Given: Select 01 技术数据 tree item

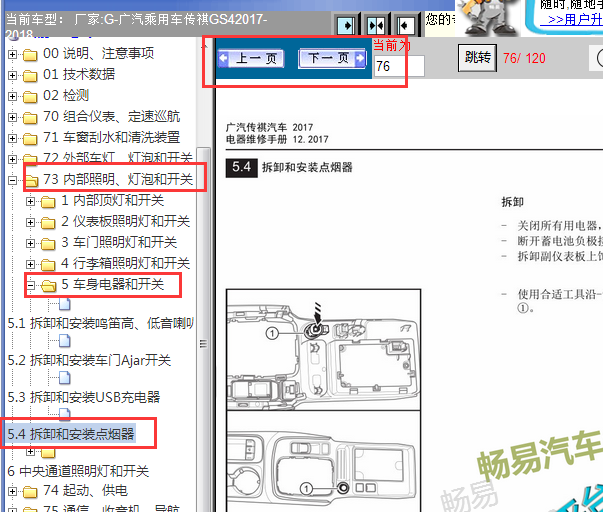Looking at the screenshot, I should coord(79,74).
